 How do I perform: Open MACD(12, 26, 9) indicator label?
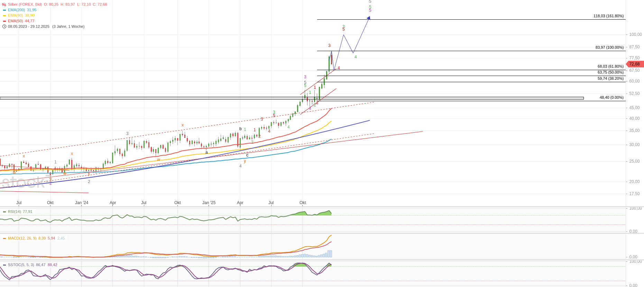click(x=22, y=238)
